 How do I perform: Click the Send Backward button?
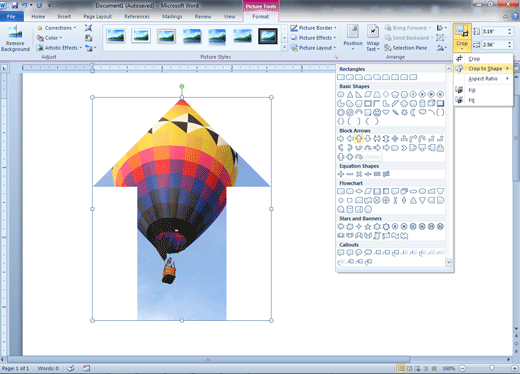coord(408,38)
